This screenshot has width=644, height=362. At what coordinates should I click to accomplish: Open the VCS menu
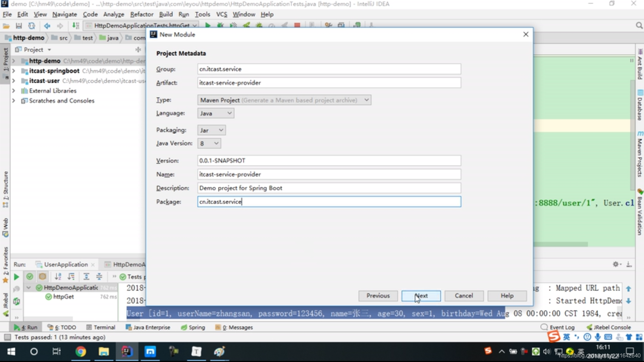coord(221,14)
